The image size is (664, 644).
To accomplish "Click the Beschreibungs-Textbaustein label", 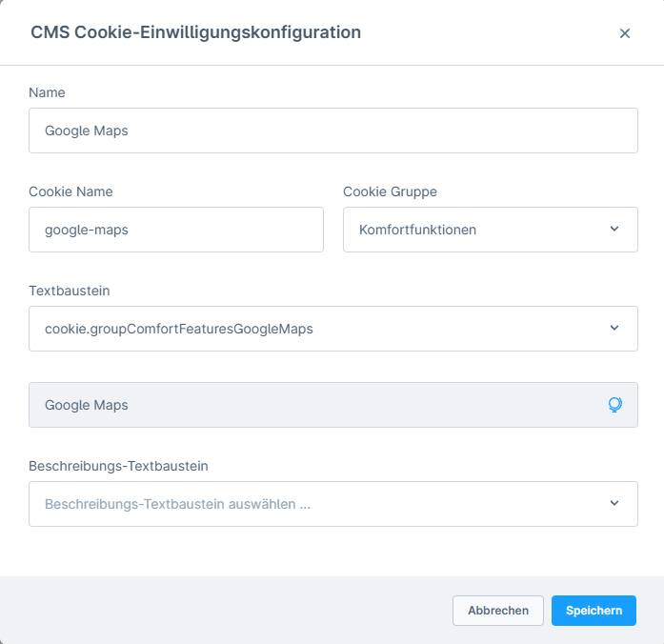I will pos(118,466).
